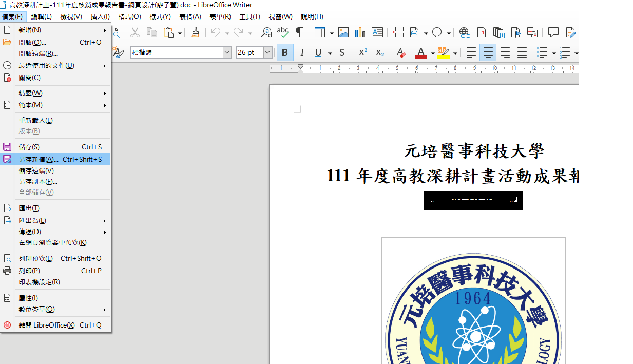The image size is (633, 364).
Task: Set Align Left paragraph alignment
Action: click(x=471, y=52)
